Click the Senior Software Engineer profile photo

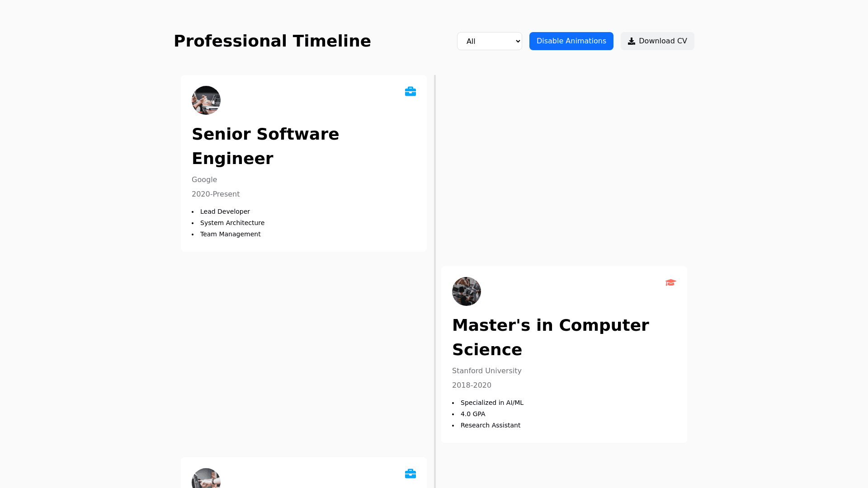[206, 100]
